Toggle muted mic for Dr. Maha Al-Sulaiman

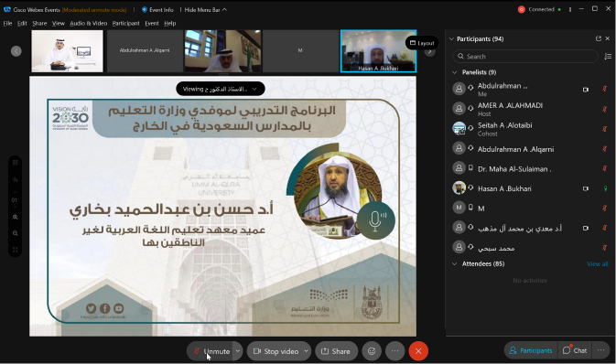pyautogui.click(x=605, y=168)
